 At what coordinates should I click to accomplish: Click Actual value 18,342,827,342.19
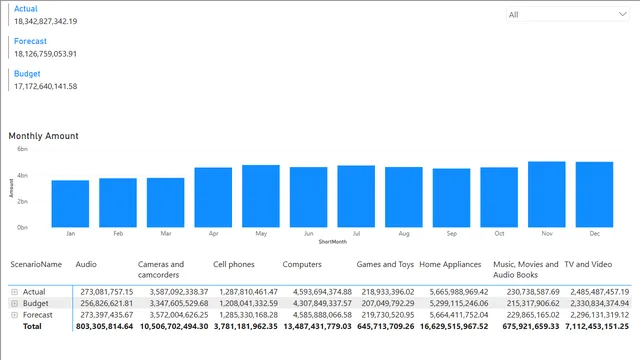coord(45,21)
